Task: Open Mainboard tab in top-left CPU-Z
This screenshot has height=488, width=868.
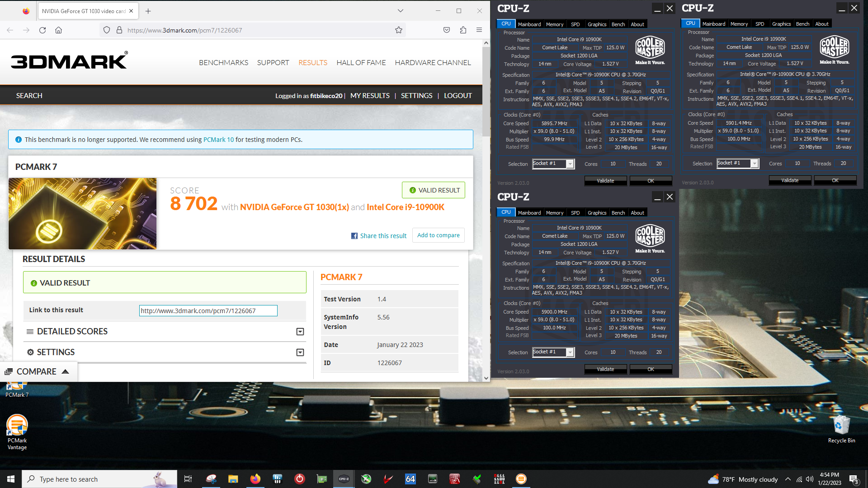Action: click(529, 24)
